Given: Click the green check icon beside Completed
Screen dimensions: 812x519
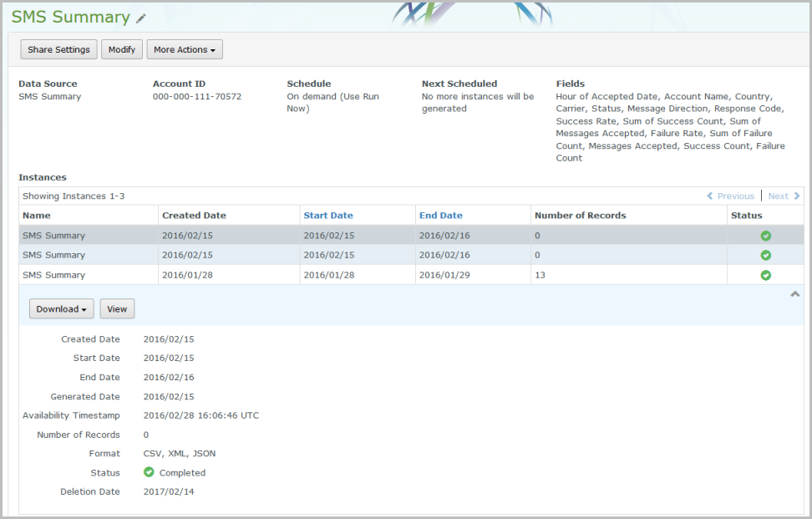Looking at the screenshot, I should coord(149,472).
